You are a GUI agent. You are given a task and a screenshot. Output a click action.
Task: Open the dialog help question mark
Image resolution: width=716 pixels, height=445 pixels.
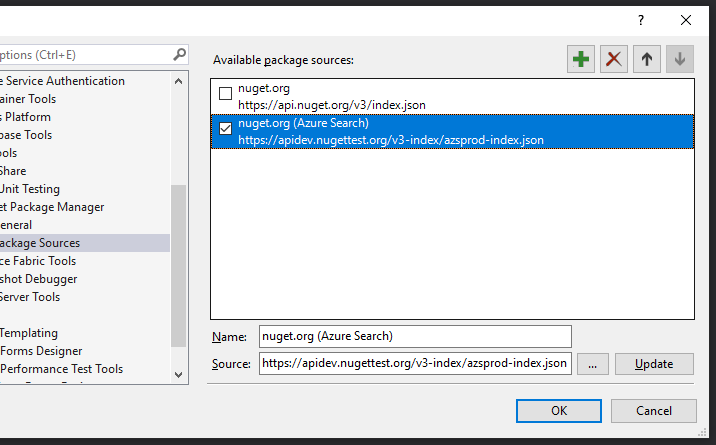coord(641,20)
